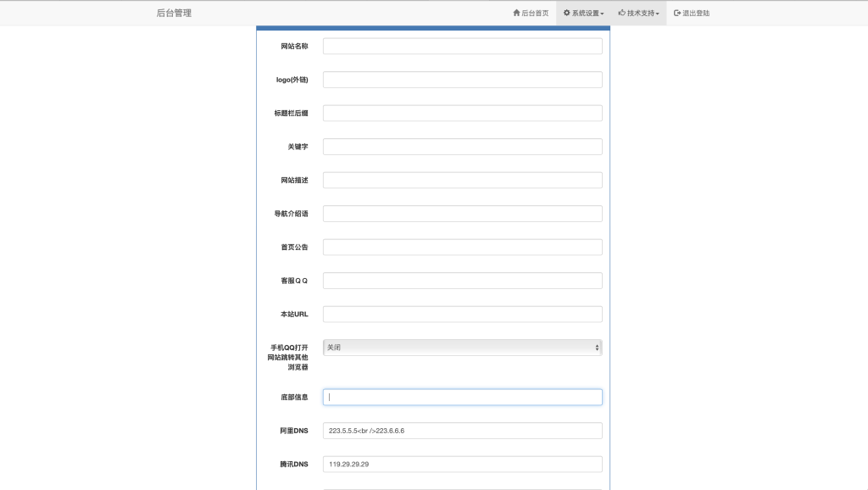Image resolution: width=868 pixels, height=490 pixels.
Task: Select the 本站URL text field
Action: (462, 314)
